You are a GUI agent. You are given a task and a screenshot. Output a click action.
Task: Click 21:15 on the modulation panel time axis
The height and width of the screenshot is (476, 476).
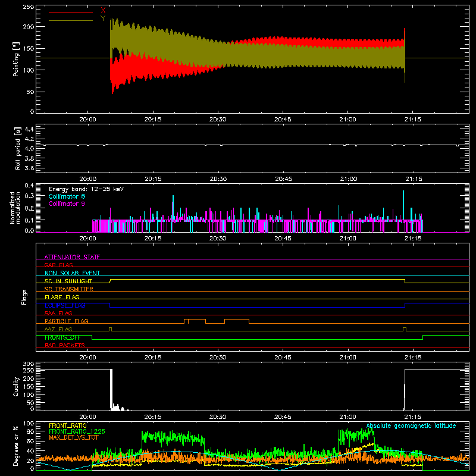(413, 239)
